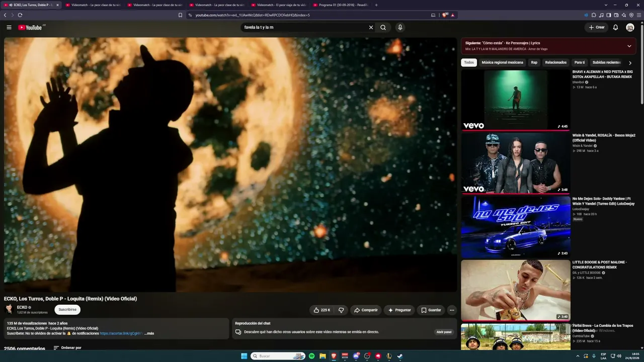Open the chat replay with Abrir panel
The image size is (644, 362).
point(444,332)
